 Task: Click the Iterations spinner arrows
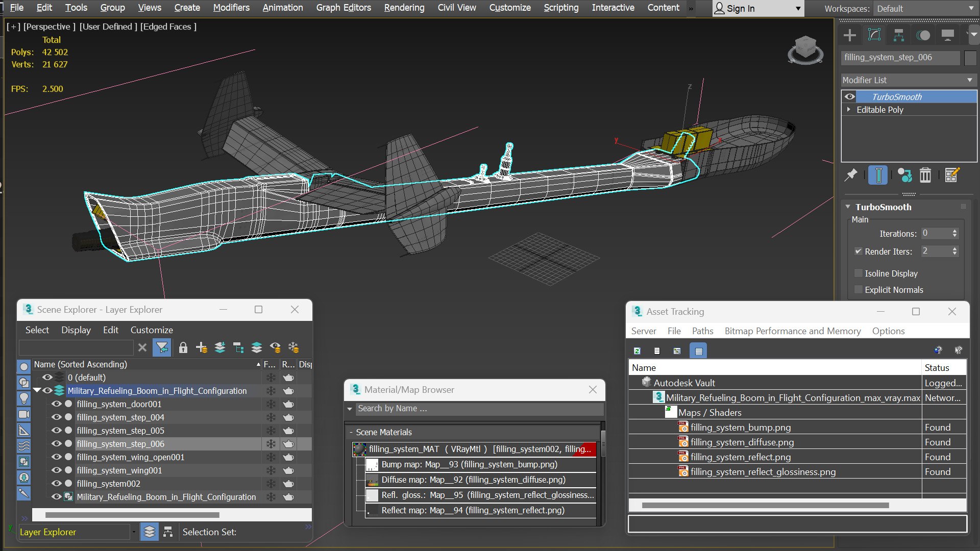pyautogui.click(x=954, y=233)
